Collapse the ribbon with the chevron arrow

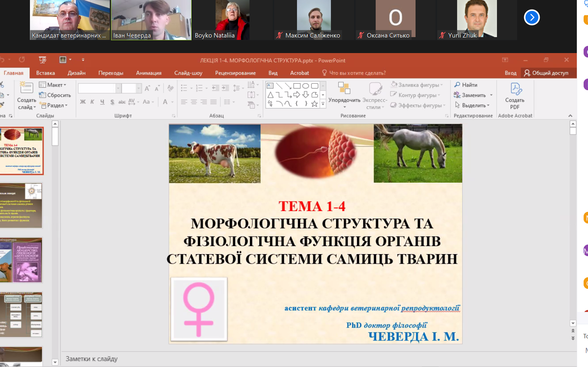[570, 116]
